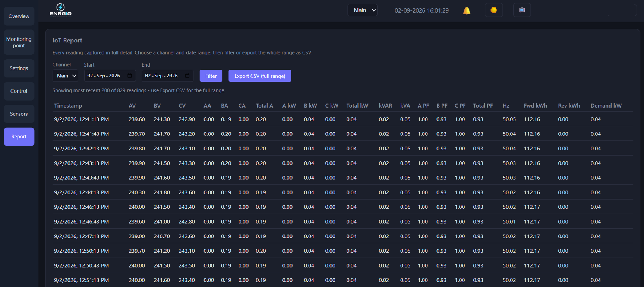
Task: Click the ENRGiQ lightning logo
Action: (x=60, y=10)
